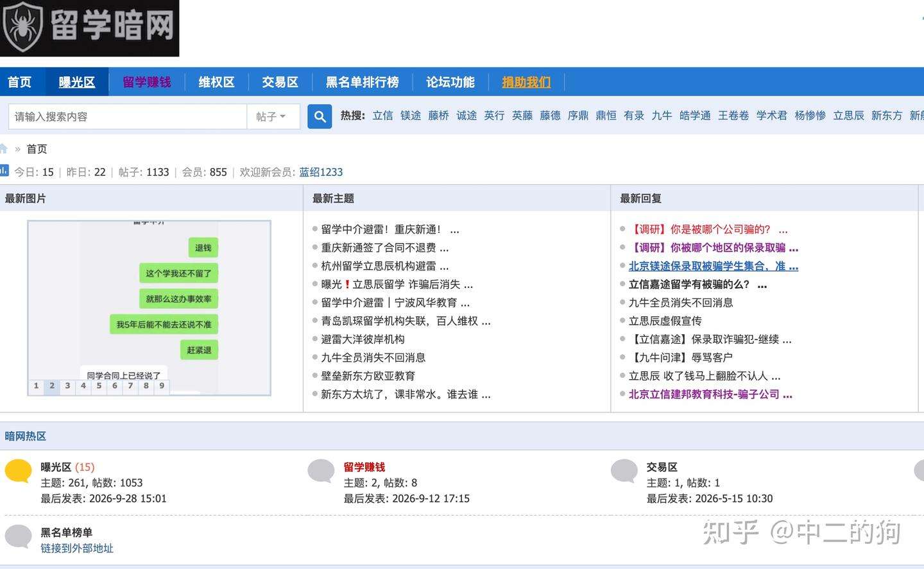Click gray speech bubble beside 黑名单榜单
Image resolution: width=924 pixels, height=569 pixels.
click(19, 536)
